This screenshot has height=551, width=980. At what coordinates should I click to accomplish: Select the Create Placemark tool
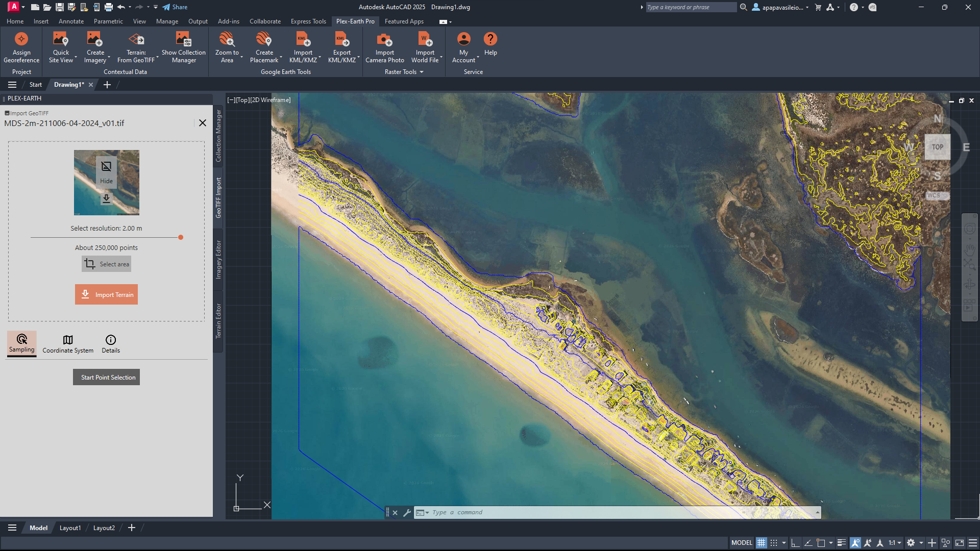264,39
